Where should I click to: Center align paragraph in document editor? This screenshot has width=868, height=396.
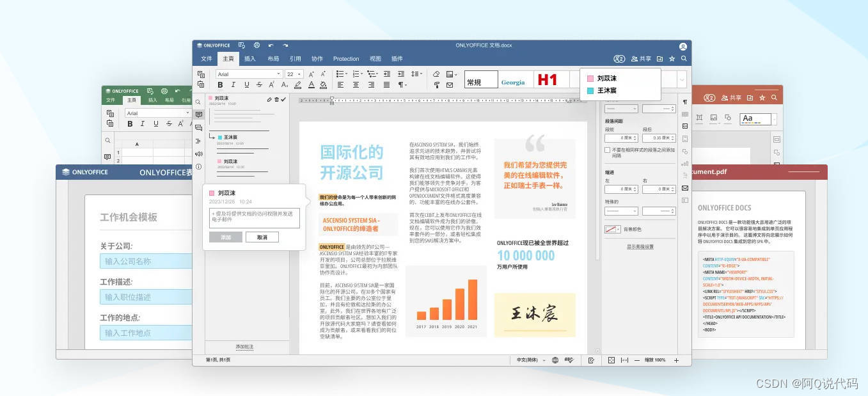click(356, 84)
